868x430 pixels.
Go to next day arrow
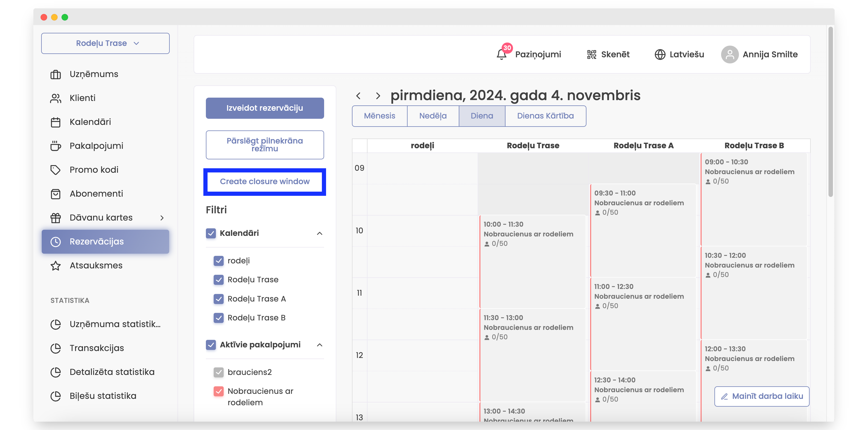(378, 96)
